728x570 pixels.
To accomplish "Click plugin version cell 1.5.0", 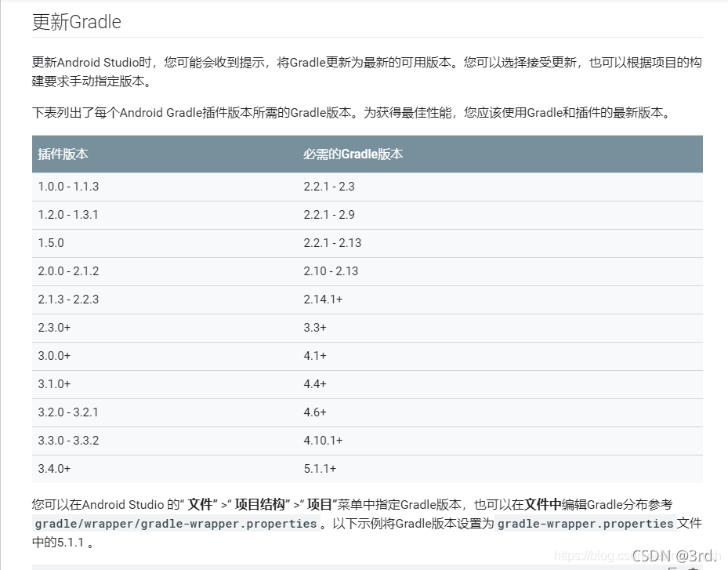I will pos(51,243).
